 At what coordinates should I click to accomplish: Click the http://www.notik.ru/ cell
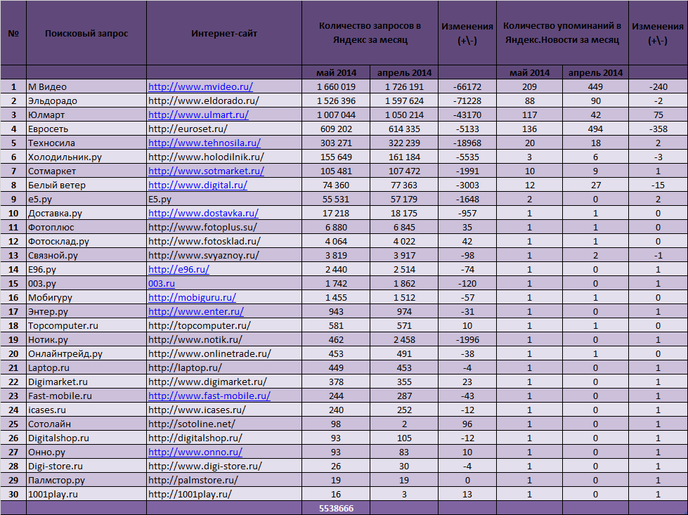[x=224, y=340]
